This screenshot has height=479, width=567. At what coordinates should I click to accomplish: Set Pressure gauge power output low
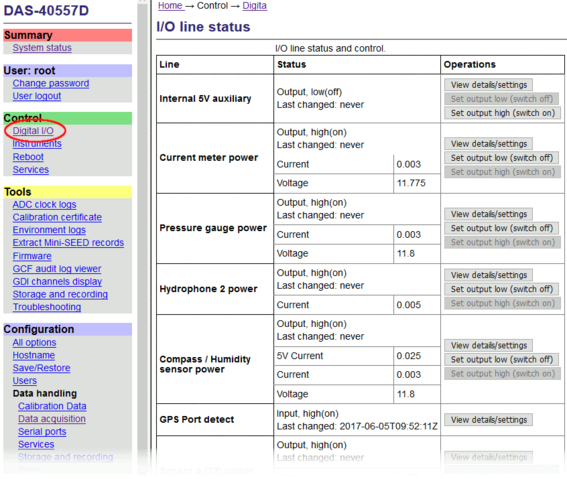(x=501, y=228)
